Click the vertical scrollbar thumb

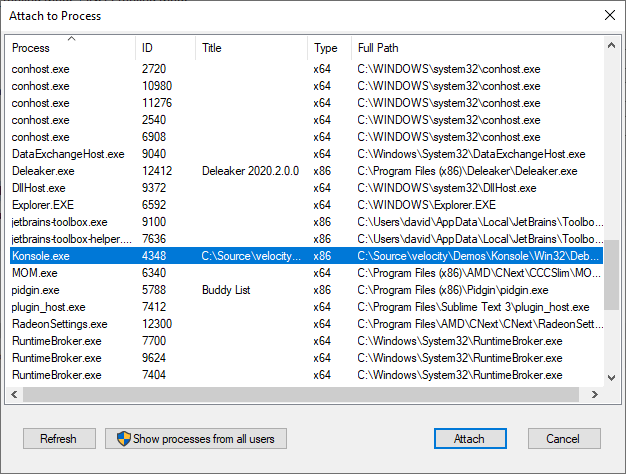tap(611, 274)
